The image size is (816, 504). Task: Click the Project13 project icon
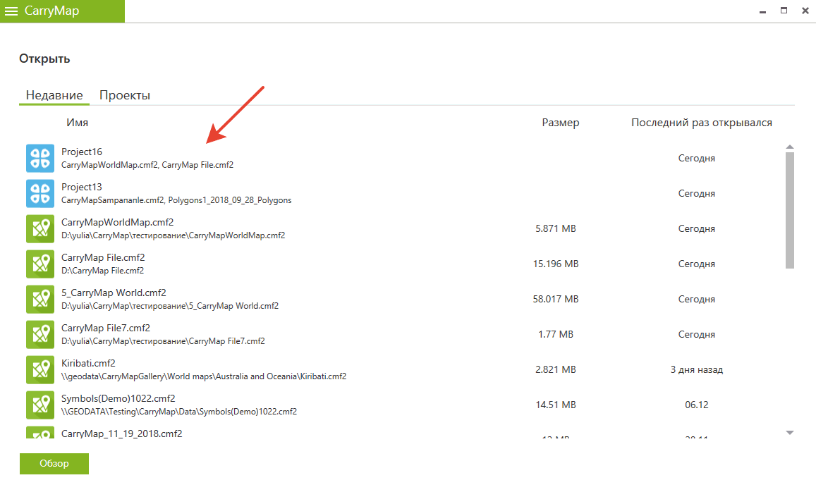(x=40, y=193)
